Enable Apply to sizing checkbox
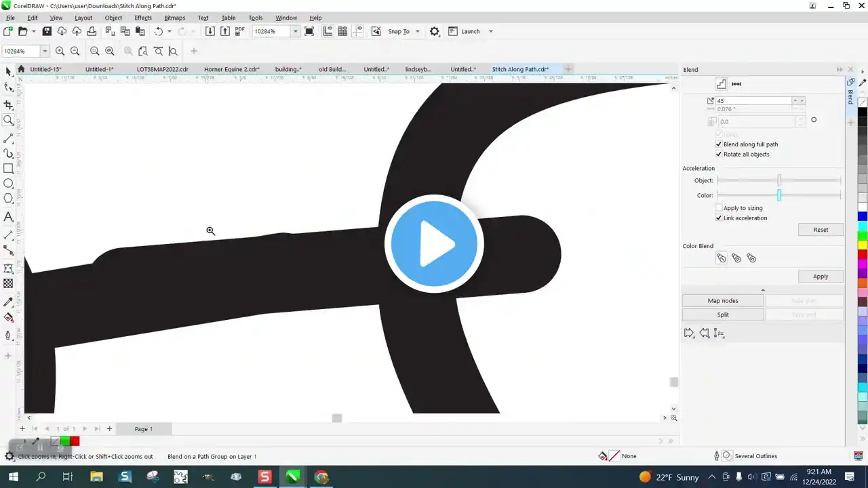Screen dimensions: 868x488 [x=719, y=208]
